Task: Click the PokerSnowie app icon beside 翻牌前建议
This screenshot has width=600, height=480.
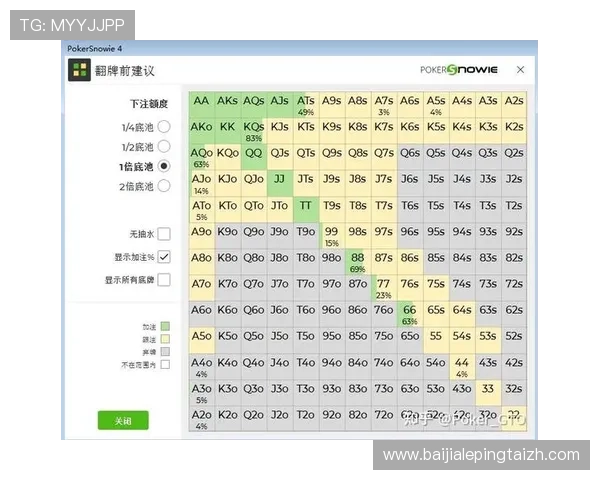Action: (79, 70)
